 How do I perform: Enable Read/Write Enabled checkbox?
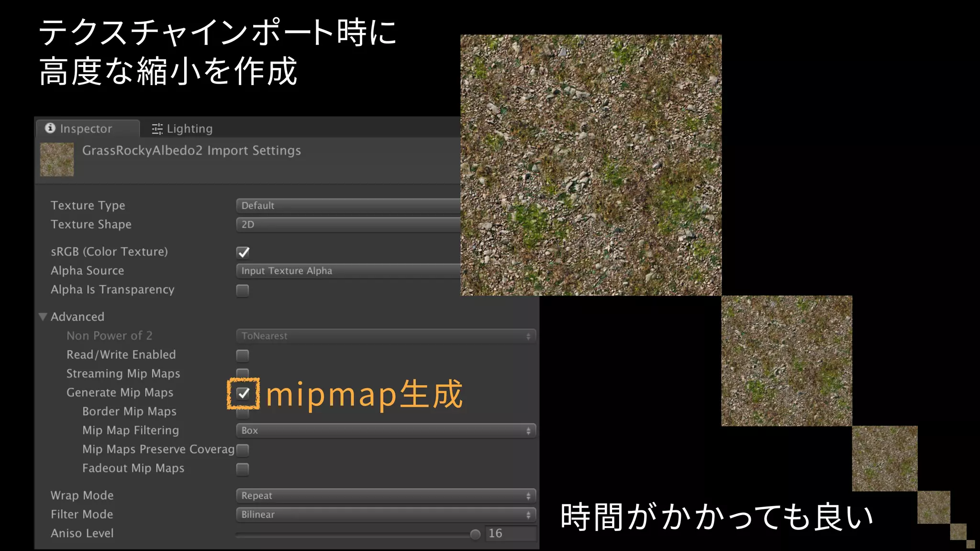243,355
